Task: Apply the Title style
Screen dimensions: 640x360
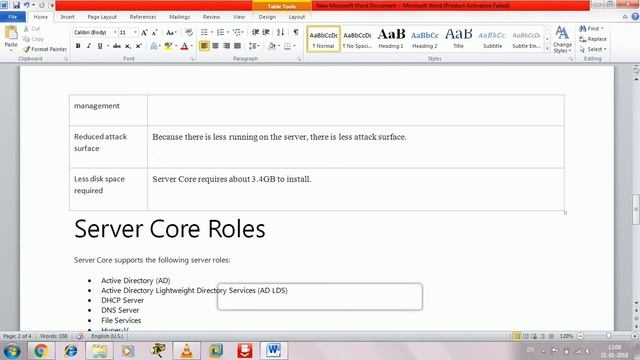Action: click(458, 39)
